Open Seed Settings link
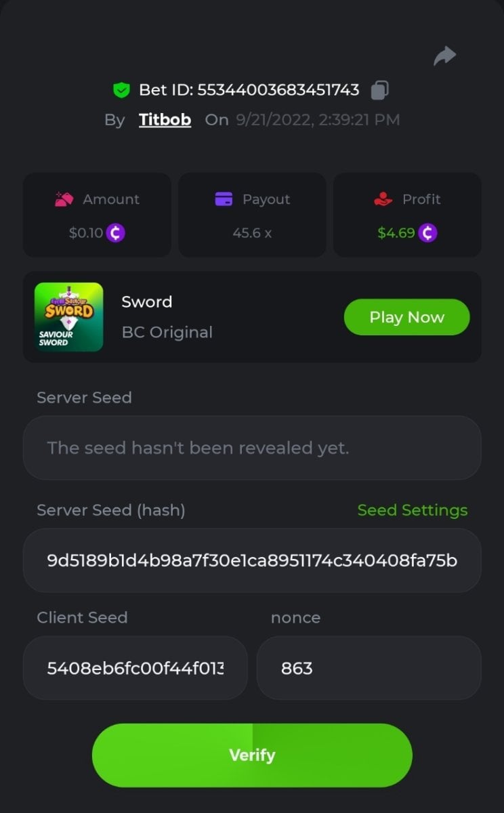Viewport: 504px width, 813px height. tap(412, 510)
